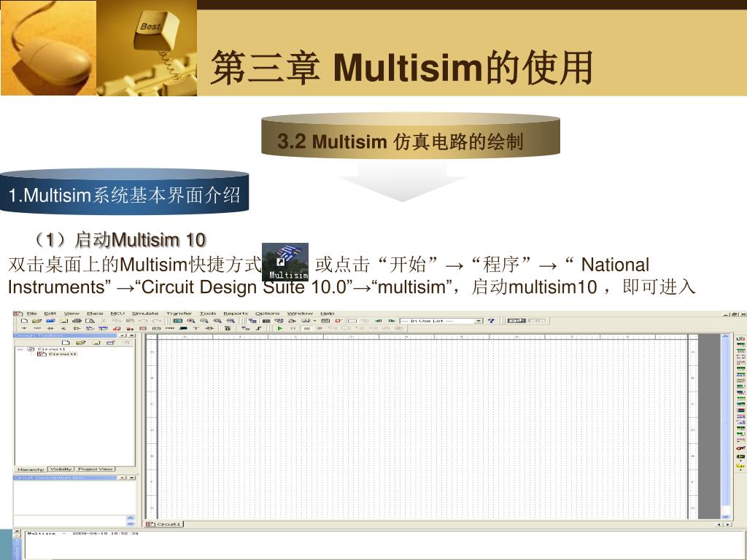Open the Grapher icon

pos(306,321)
